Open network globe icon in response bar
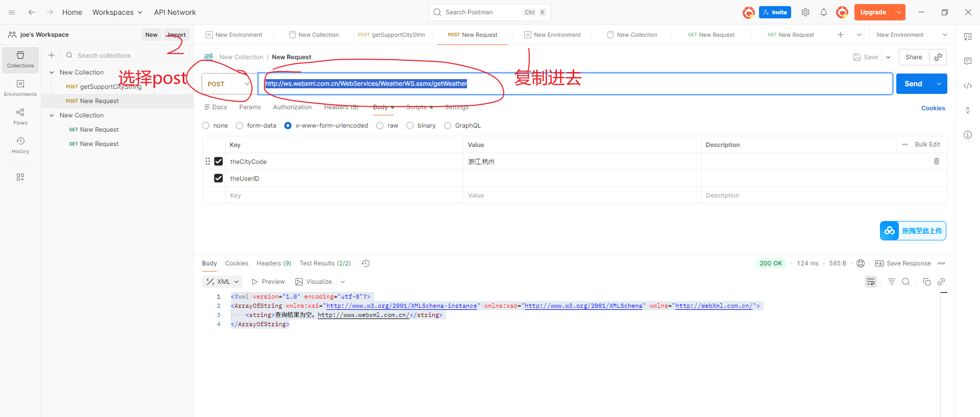This screenshot has width=980, height=417. pyautogui.click(x=861, y=263)
